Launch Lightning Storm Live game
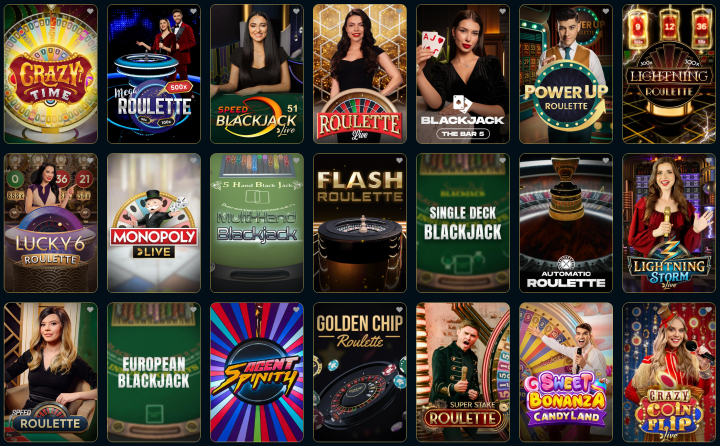This screenshot has height=446, width=720. click(x=669, y=223)
